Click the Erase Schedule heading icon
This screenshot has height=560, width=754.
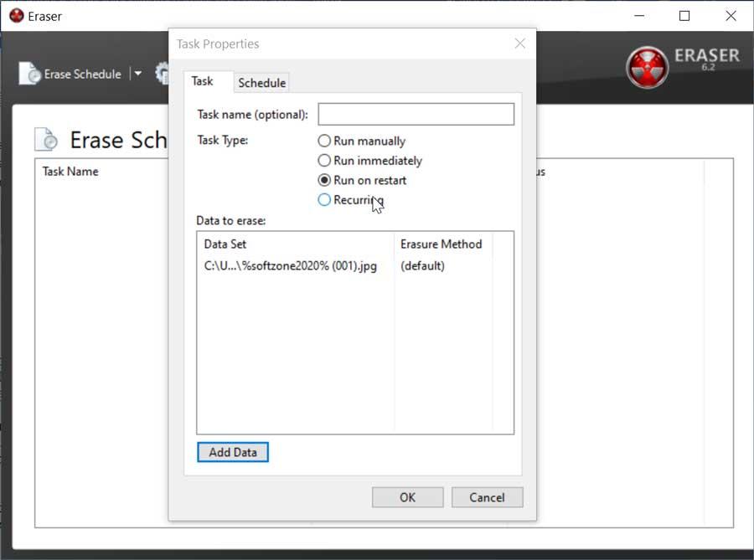pos(46,139)
